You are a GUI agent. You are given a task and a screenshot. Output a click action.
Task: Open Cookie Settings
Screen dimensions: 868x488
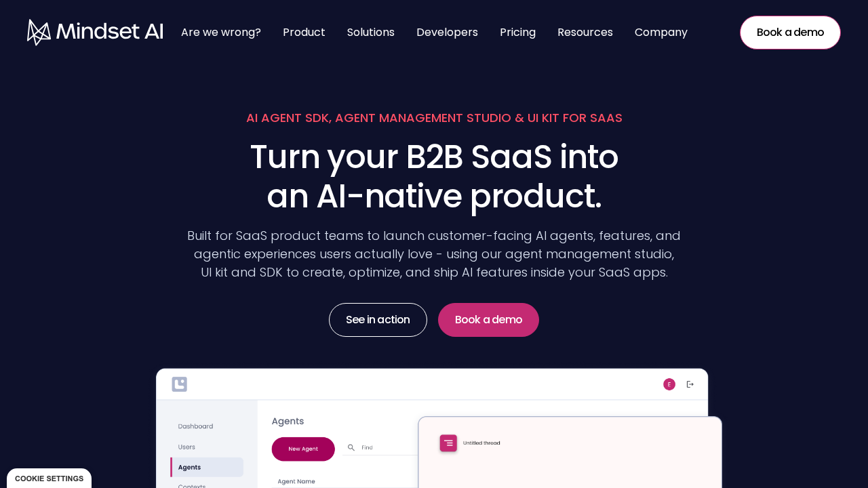tap(49, 479)
